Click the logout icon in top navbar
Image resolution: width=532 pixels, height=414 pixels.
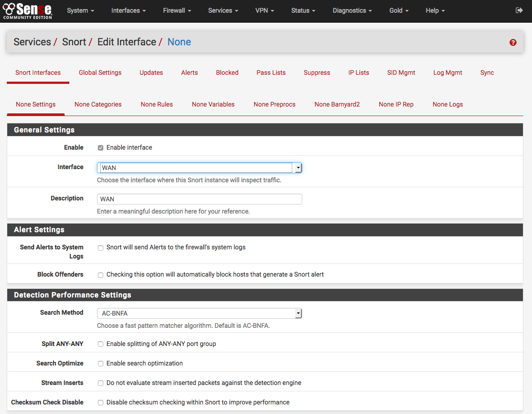click(x=519, y=10)
